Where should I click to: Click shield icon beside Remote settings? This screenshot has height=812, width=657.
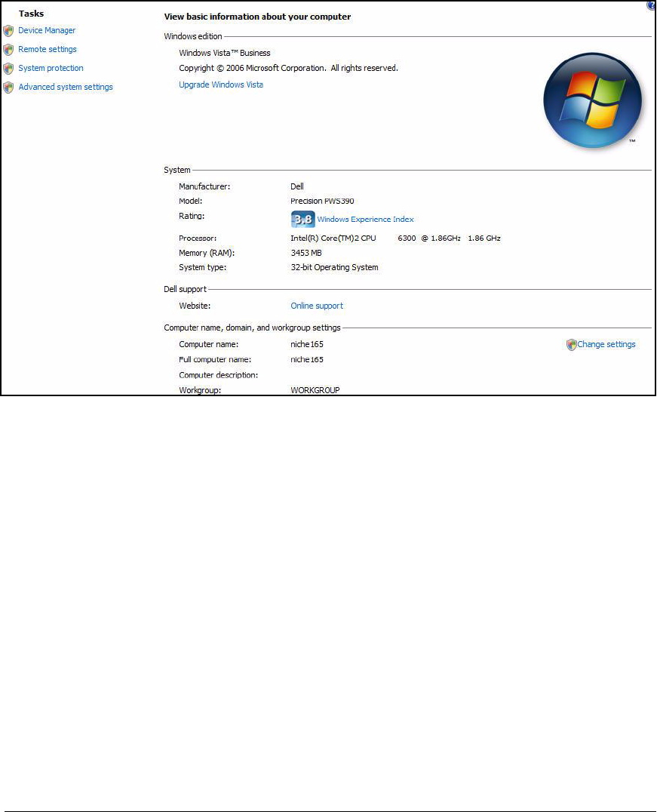point(8,50)
